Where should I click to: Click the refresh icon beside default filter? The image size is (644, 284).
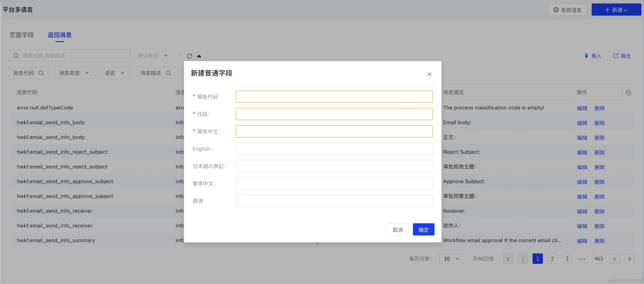pyautogui.click(x=189, y=56)
